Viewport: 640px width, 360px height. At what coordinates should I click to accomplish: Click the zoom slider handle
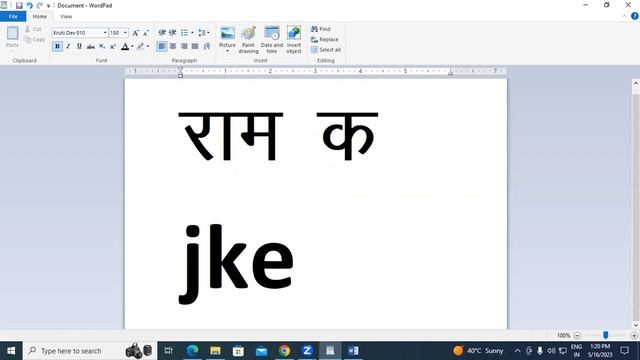(606, 335)
